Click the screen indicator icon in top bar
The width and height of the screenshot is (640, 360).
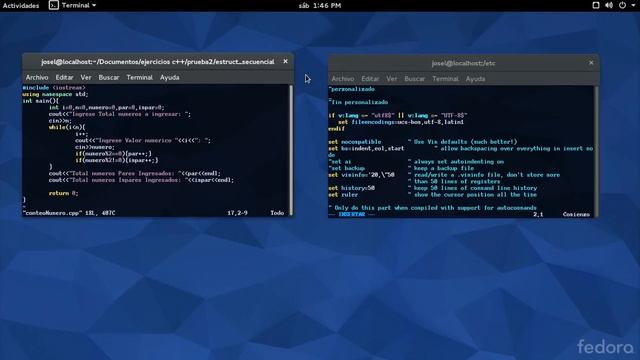pos(596,5)
